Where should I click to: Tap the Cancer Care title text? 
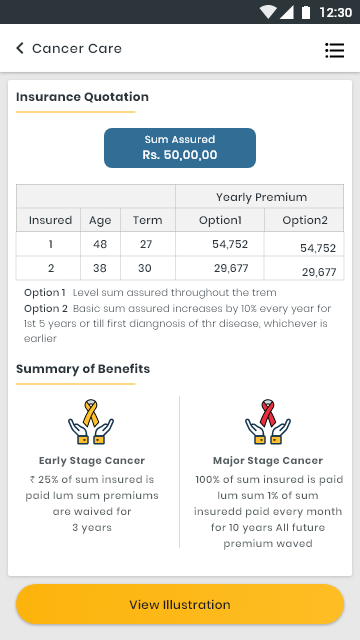[77, 48]
